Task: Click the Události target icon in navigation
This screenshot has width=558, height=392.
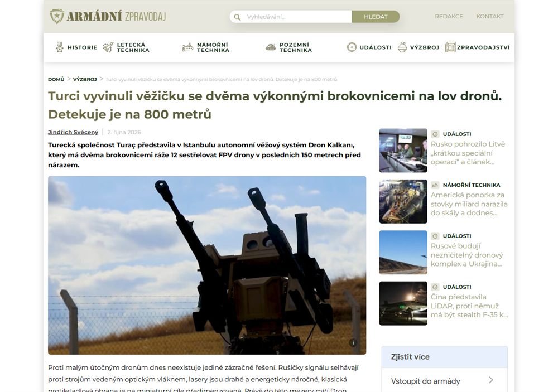Action: tap(352, 47)
